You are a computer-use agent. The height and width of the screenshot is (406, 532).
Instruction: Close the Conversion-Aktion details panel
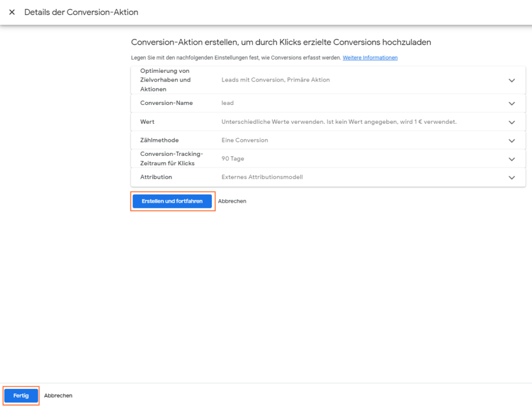[x=12, y=12]
